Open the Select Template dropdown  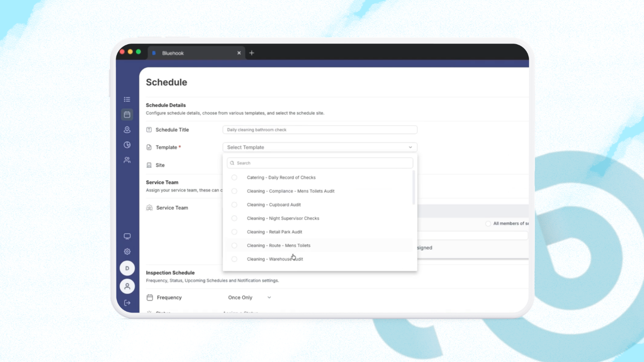pos(320,148)
